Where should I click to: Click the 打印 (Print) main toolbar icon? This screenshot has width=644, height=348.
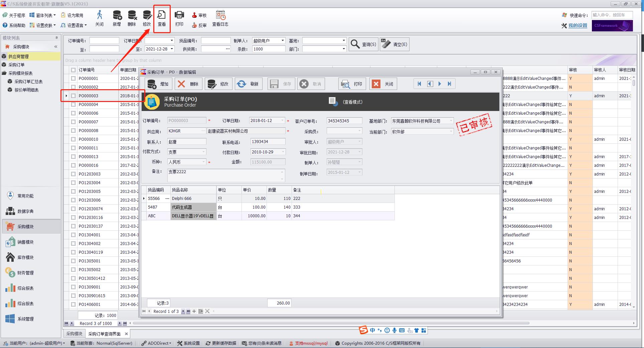[179, 18]
